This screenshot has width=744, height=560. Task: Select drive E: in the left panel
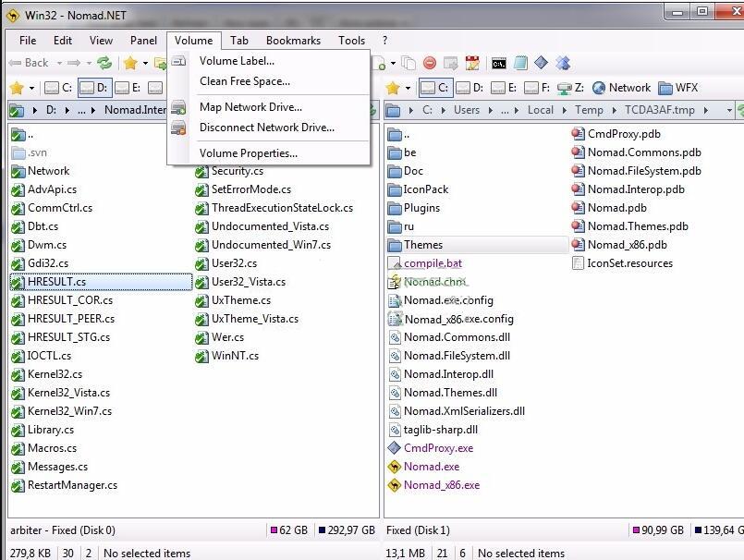(x=128, y=88)
